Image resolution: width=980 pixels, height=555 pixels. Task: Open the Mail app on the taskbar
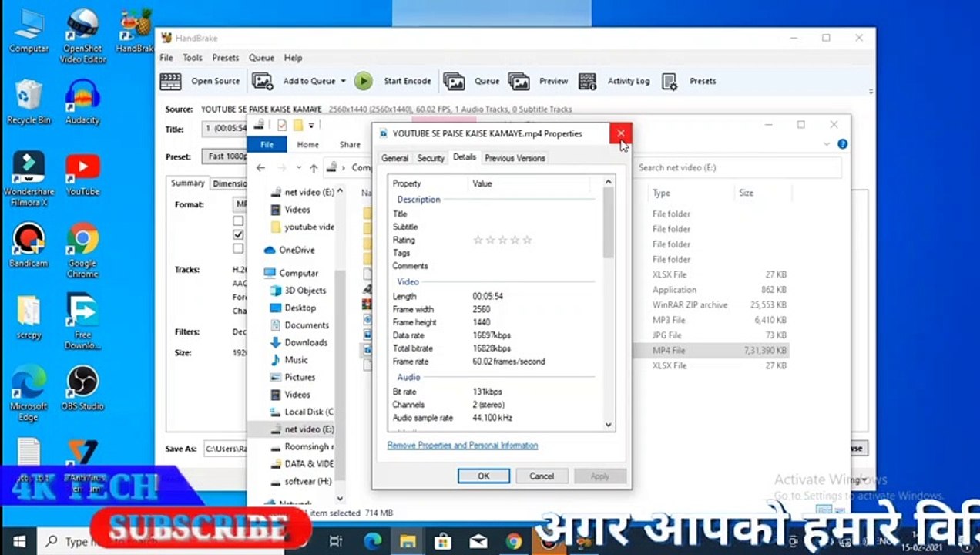478,542
